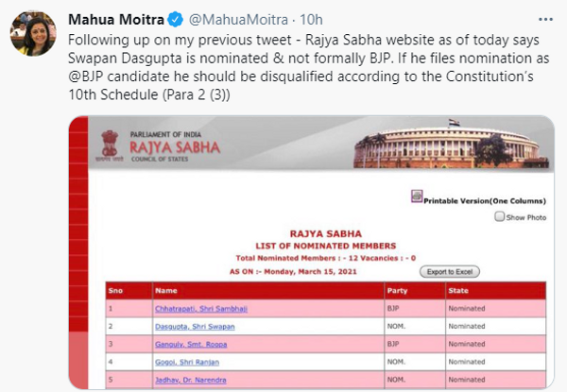Click the Printable Version(One Columns) text link
The height and width of the screenshot is (392, 567).
[485, 201]
